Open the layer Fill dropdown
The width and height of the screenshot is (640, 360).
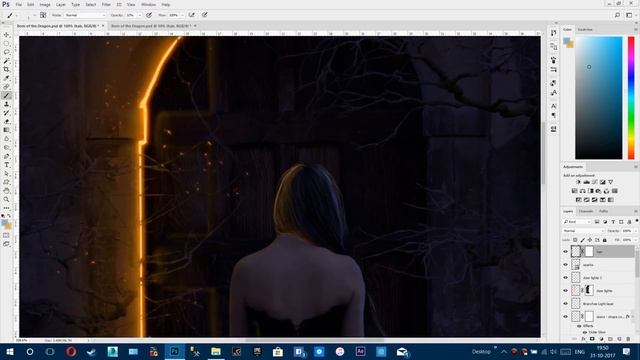click(x=636, y=240)
